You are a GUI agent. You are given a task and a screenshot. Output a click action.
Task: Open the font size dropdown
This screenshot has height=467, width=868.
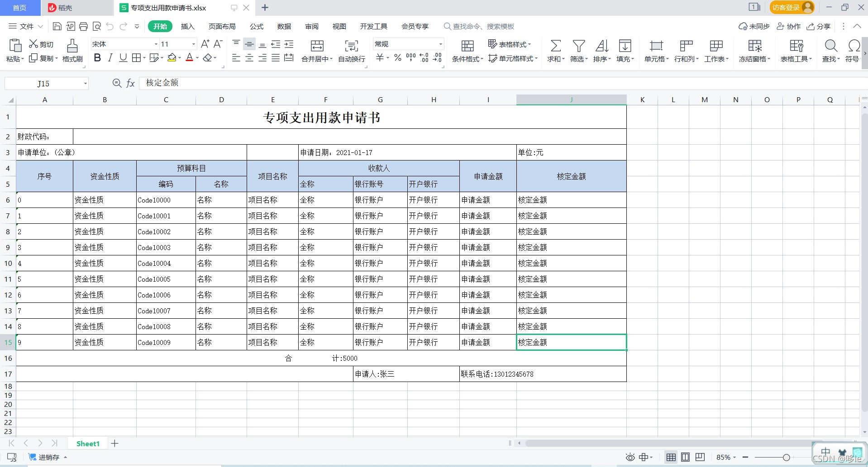pyautogui.click(x=194, y=44)
